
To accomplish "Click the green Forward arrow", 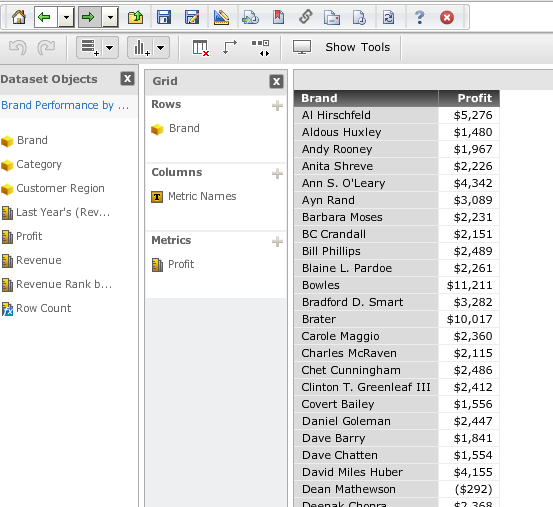I will (x=88, y=17).
